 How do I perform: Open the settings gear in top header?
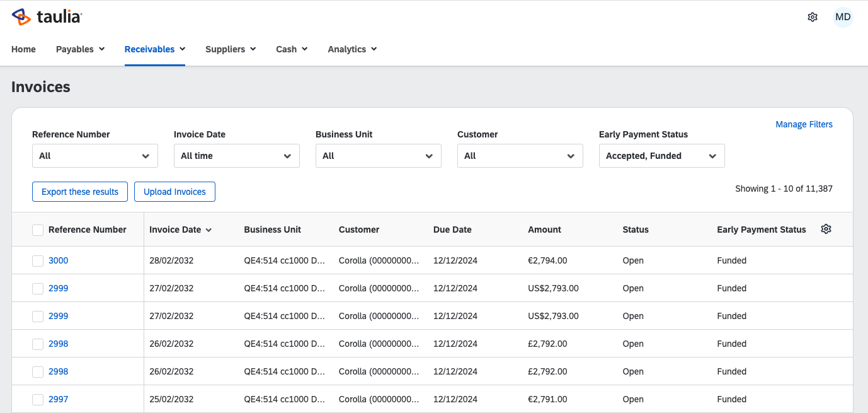[x=813, y=17]
